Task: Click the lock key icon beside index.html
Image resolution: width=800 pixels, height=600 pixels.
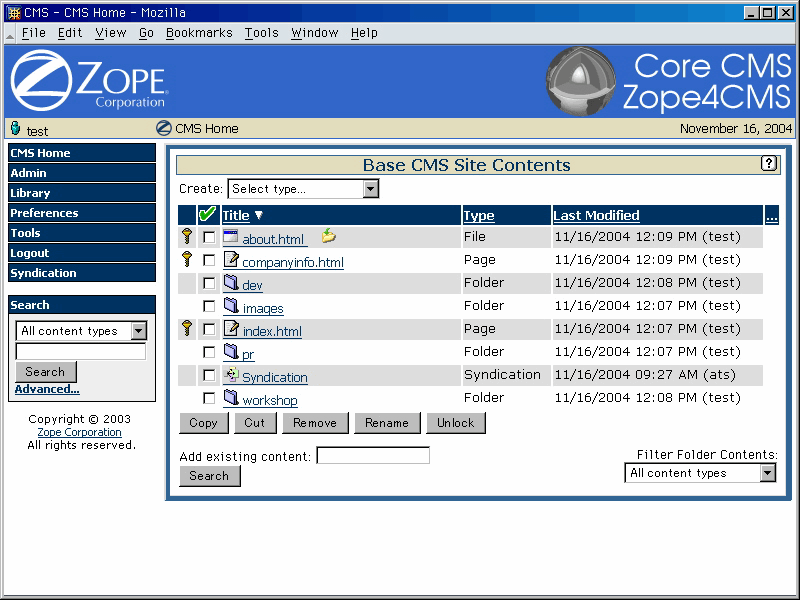Action: coord(187,328)
